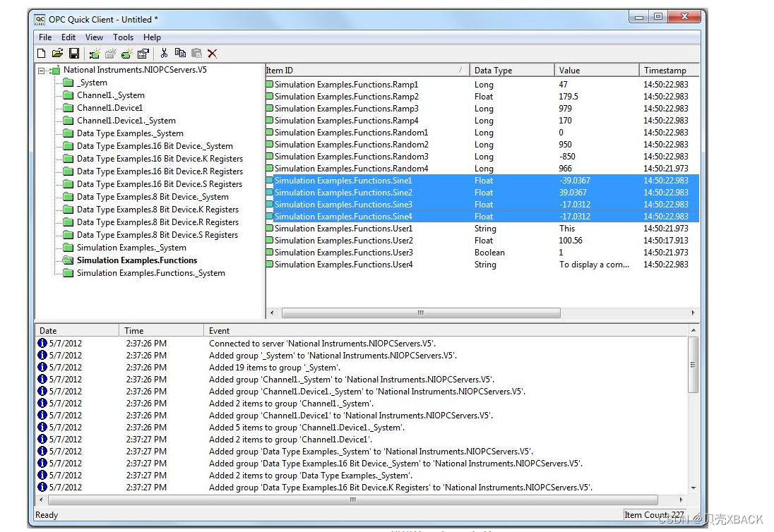This screenshot has height=532, width=774.
Task: Select Data Type Examples.16 Bit Device.K Registers
Action: click(160, 159)
